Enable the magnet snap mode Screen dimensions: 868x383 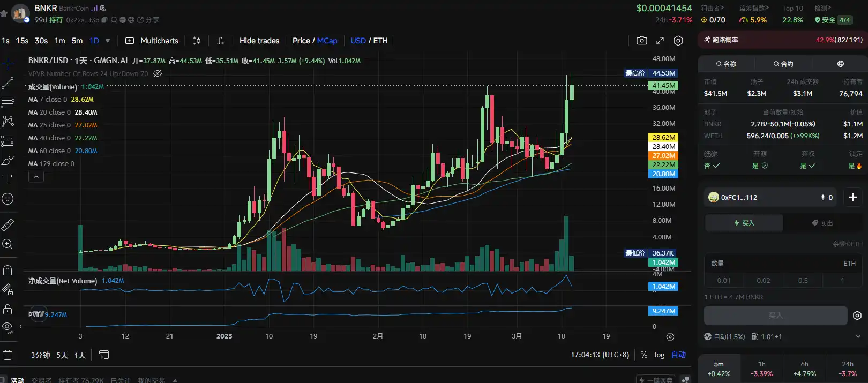pos(8,271)
